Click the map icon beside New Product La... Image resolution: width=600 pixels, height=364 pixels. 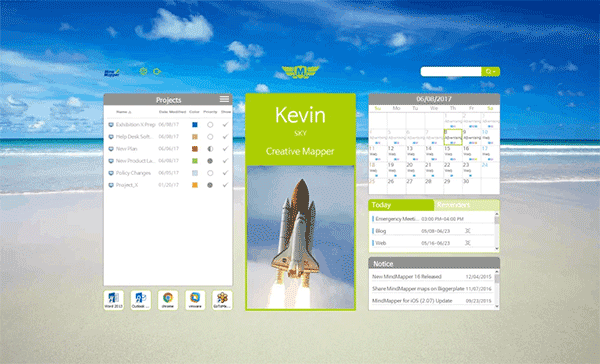pyautogui.click(x=111, y=161)
